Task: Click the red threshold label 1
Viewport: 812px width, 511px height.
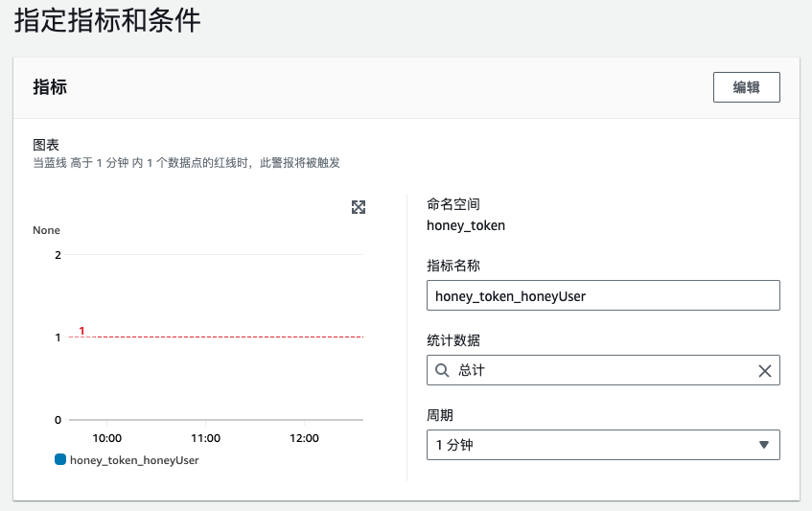Action: tap(81, 331)
